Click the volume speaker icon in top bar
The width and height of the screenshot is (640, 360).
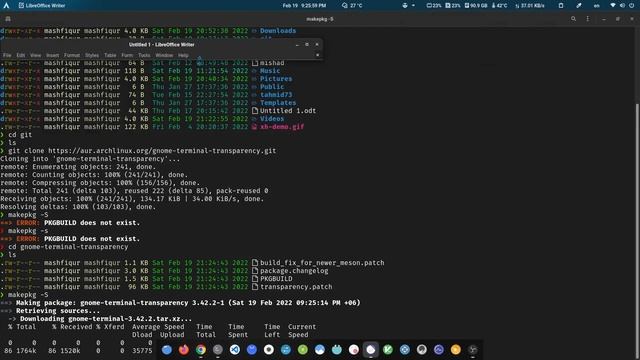click(622, 5)
